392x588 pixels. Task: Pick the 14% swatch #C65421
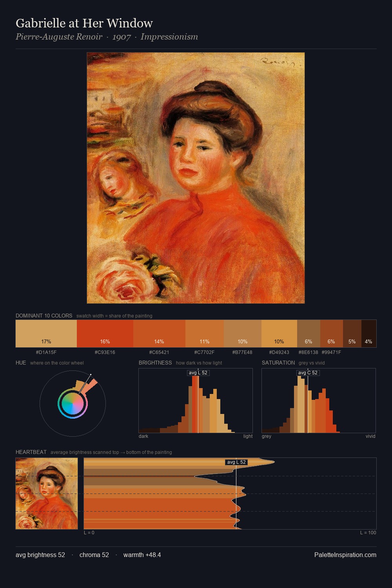point(159,334)
